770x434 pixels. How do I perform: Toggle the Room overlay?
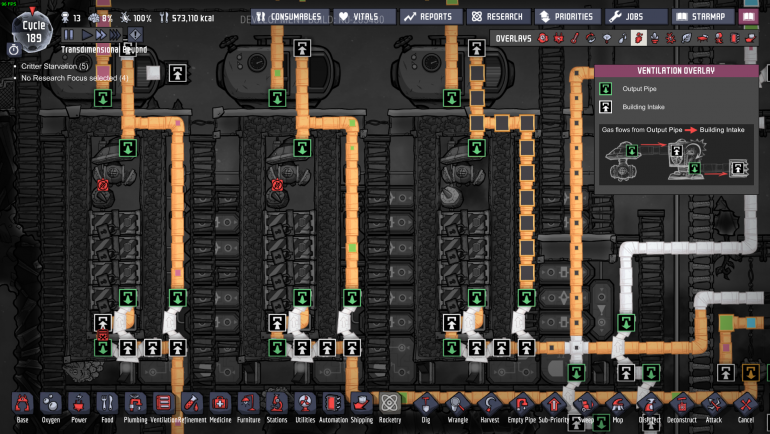(702, 38)
